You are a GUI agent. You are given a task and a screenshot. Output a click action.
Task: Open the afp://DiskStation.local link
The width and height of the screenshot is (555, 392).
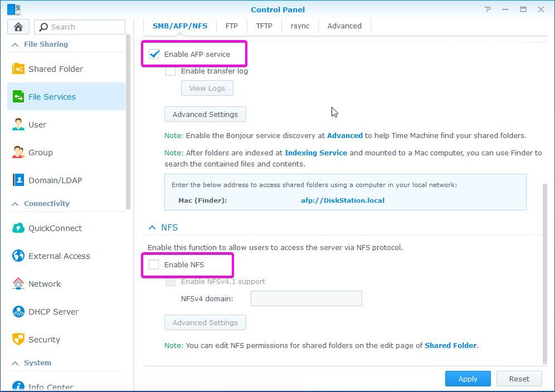pyautogui.click(x=343, y=200)
